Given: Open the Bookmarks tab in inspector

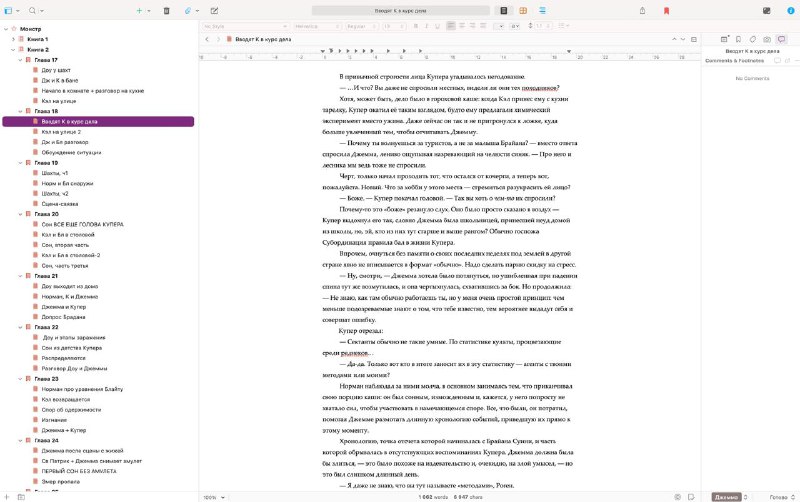Looking at the screenshot, I should click(x=738, y=39).
